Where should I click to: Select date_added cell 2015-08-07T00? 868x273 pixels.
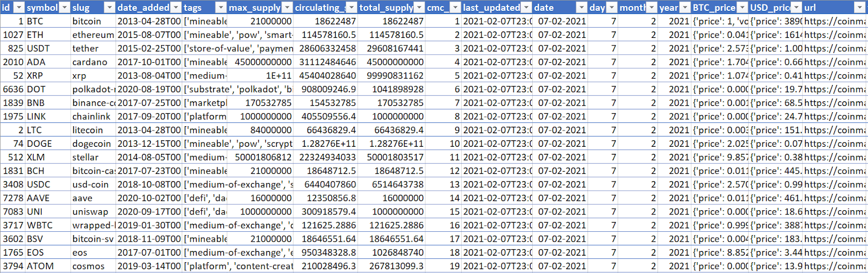(x=149, y=35)
